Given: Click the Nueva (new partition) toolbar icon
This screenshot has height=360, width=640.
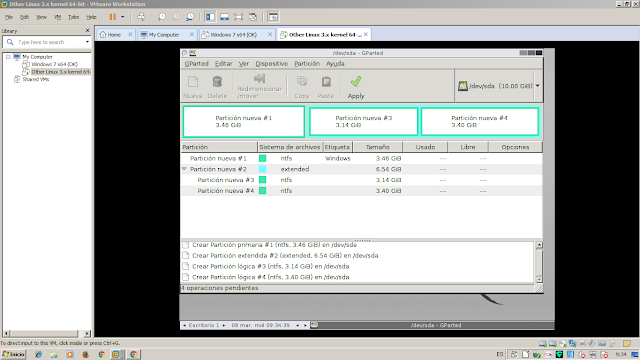Looking at the screenshot, I should [193, 82].
